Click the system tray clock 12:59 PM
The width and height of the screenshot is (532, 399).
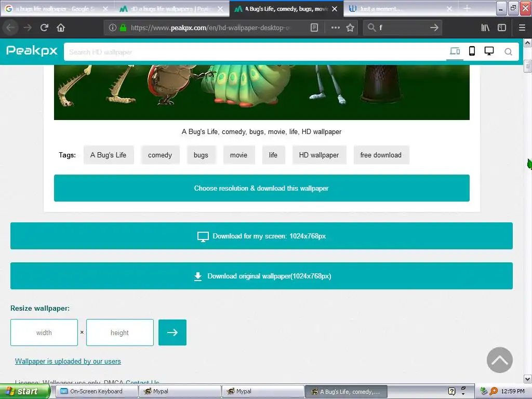[x=513, y=391]
